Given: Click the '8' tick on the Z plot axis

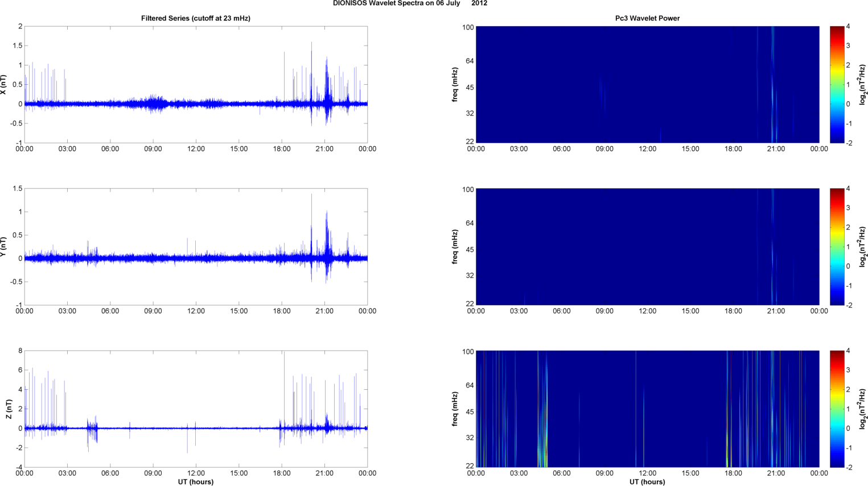Looking at the screenshot, I should tap(20, 351).
